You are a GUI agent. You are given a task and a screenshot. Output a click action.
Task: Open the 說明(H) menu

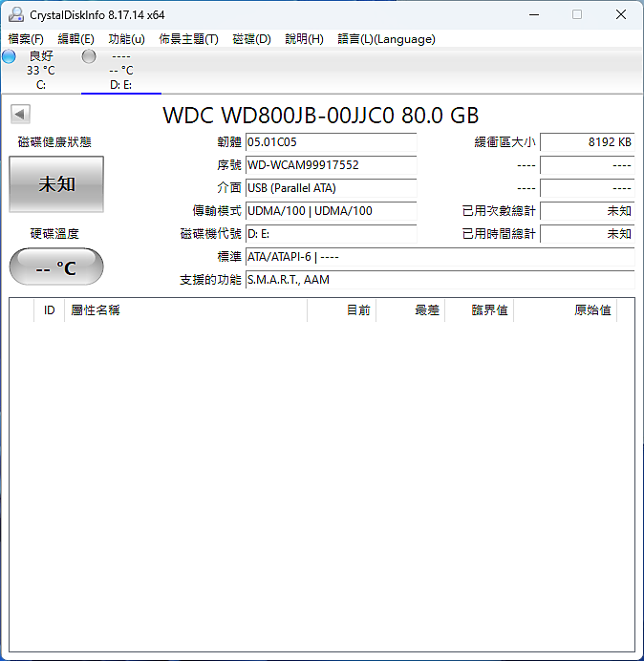[x=304, y=39]
